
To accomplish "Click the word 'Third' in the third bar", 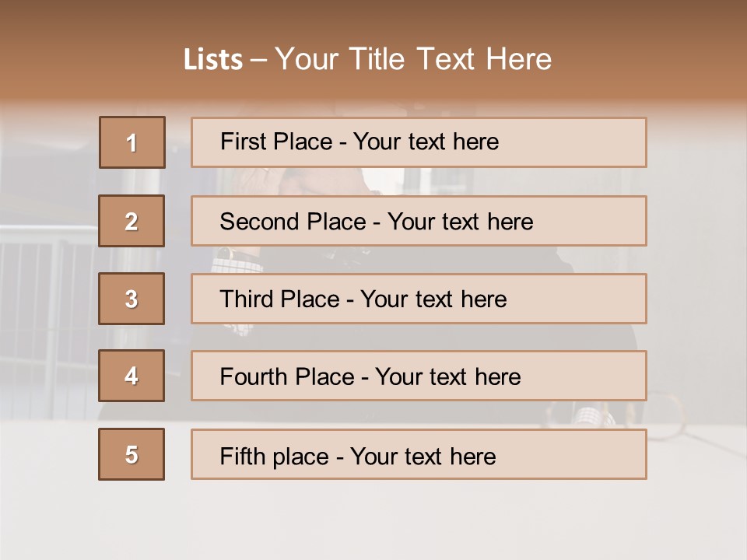I will click(247, 299).
